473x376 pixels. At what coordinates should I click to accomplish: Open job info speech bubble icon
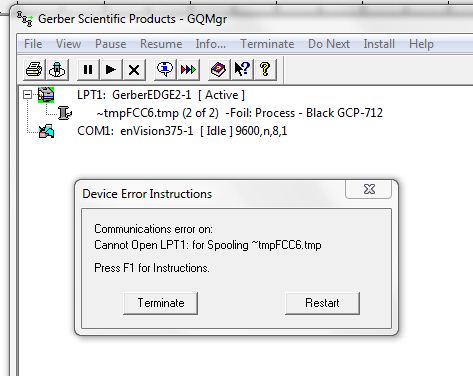tap(165, 70)
